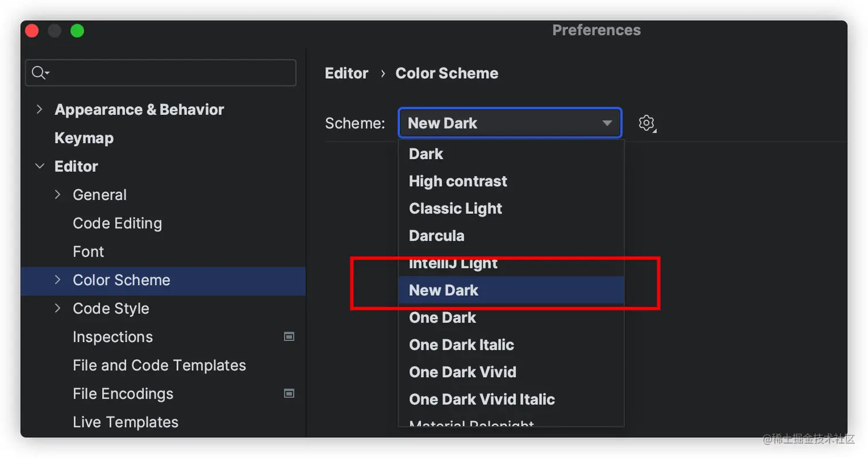The height and width of the screenshot is (458, 868).
Task: Collapse the Editor tree section
Action: point(39,166)
